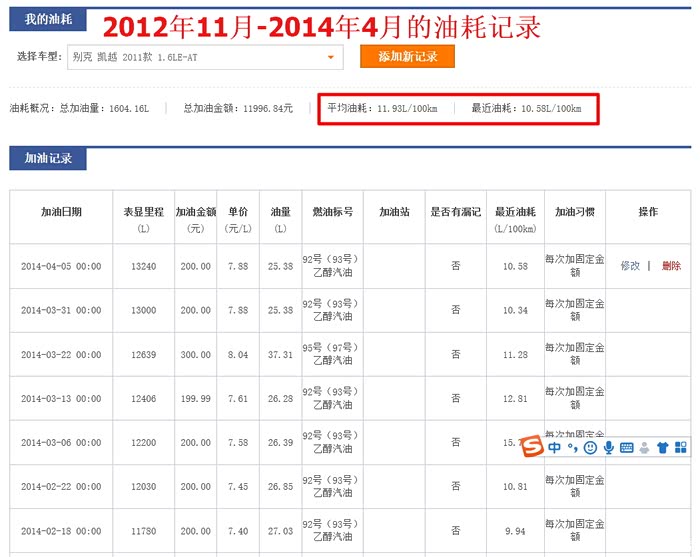Click recent consumption 11.28 cell

pos(515,355)
